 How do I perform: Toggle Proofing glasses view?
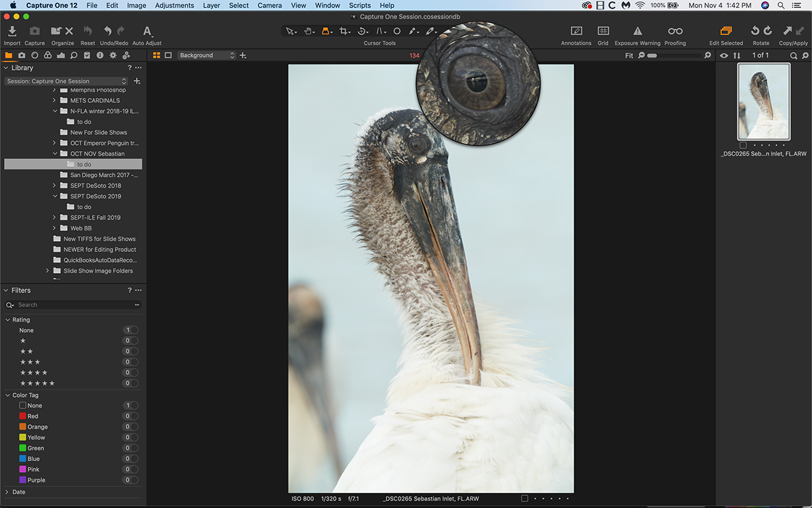pyautogui.click(x=675, y=31)
